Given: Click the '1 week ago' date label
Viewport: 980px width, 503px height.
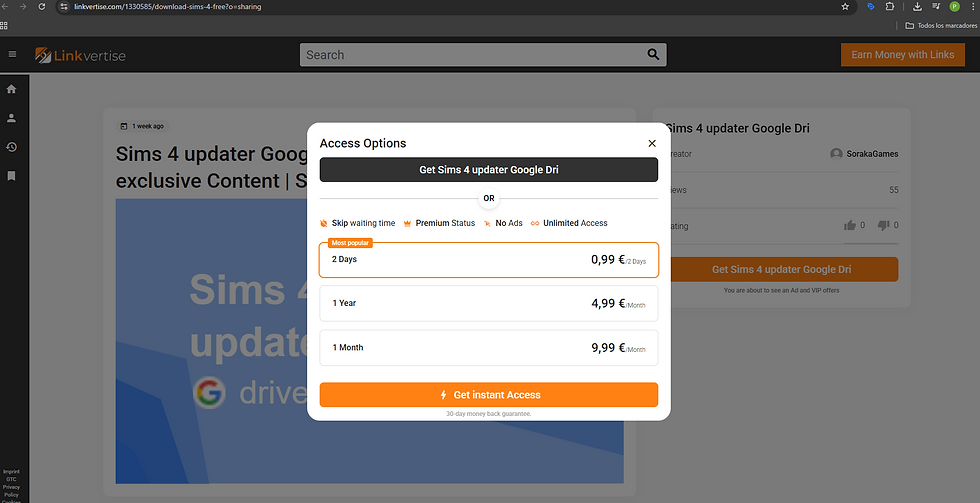Looking at the screenshot, I should tap(142, 126).
